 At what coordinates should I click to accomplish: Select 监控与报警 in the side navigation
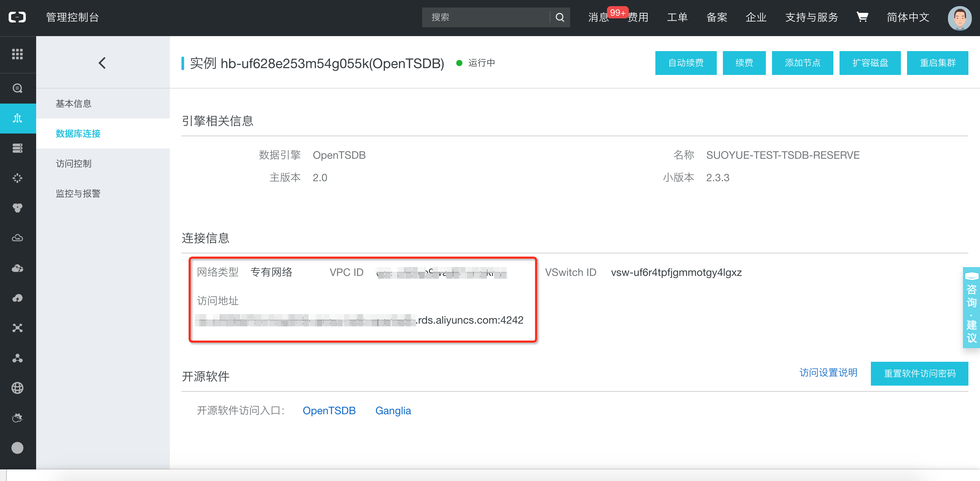point(103,193)
